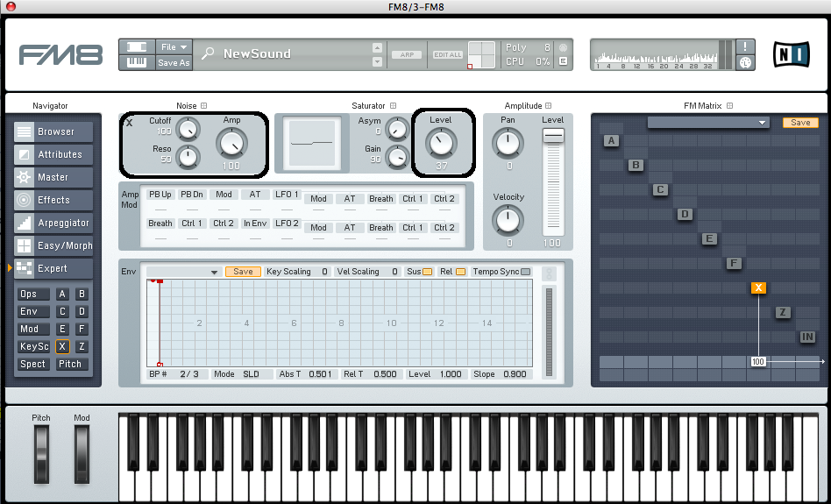Click the NewSound preset name field
831x504 pixels.
(x=257, y=53)
